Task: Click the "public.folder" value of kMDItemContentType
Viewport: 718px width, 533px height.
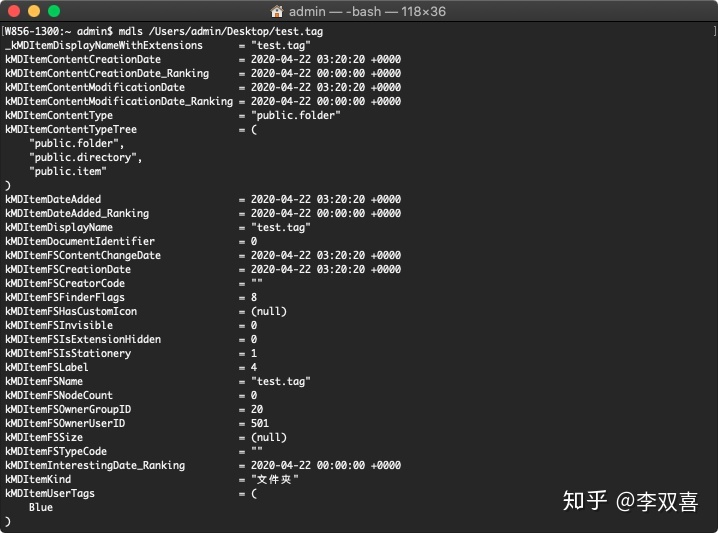Action: pos(296,115)
